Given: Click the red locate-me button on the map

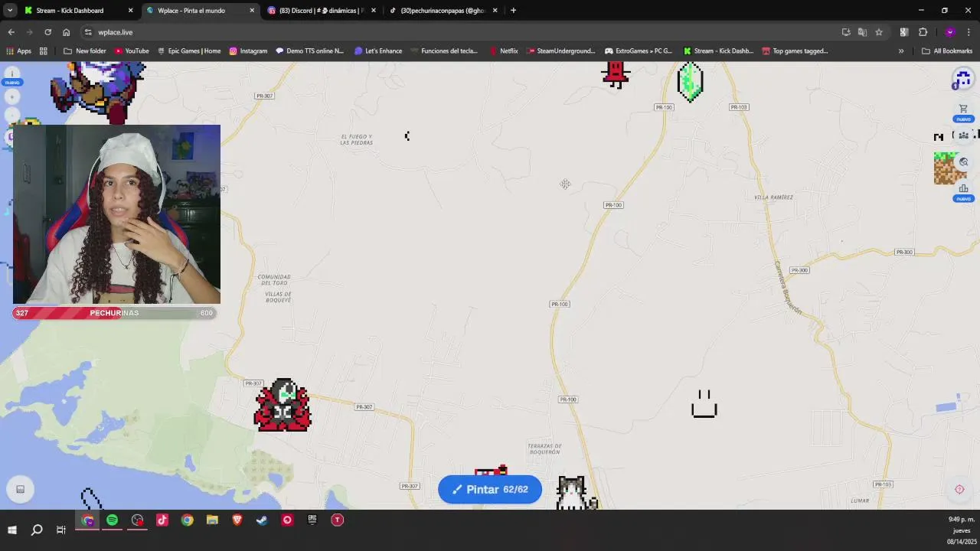Looking at the screenshot, I should click(x=959, y=489).
